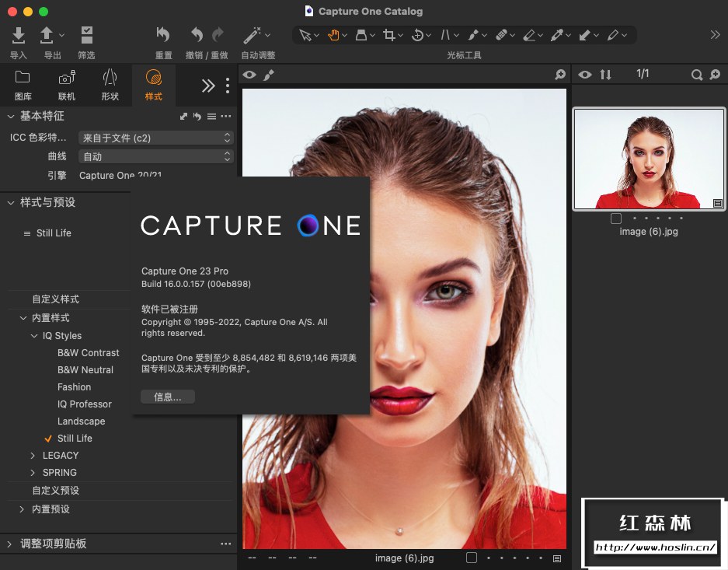This screenshot has width=728, height=570.
Task: Switch to the Tethering (联机) tab
Action: point(67,85)
